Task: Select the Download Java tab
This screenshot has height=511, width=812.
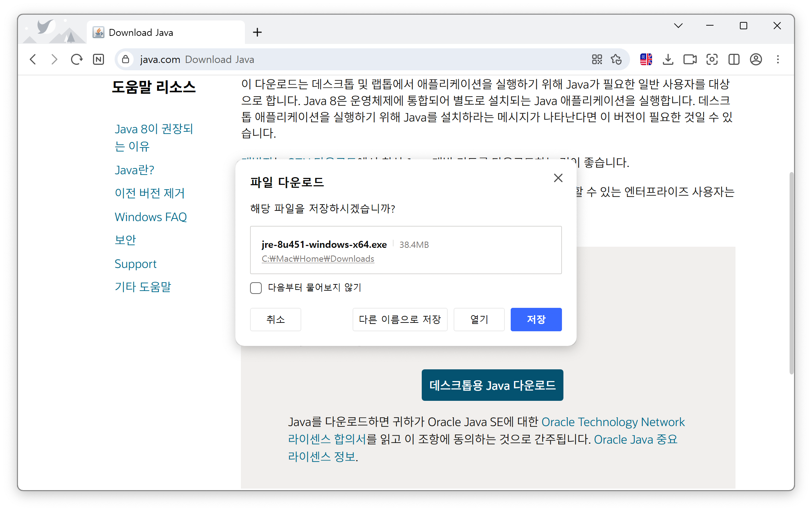Action: pos(165,32)
